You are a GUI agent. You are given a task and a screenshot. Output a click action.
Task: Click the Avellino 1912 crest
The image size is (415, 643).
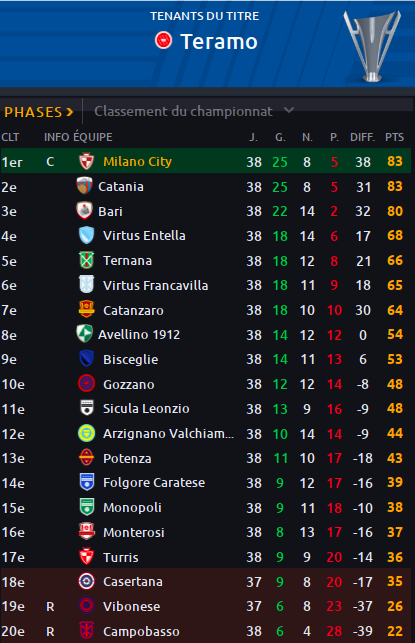tap(84, 334)
